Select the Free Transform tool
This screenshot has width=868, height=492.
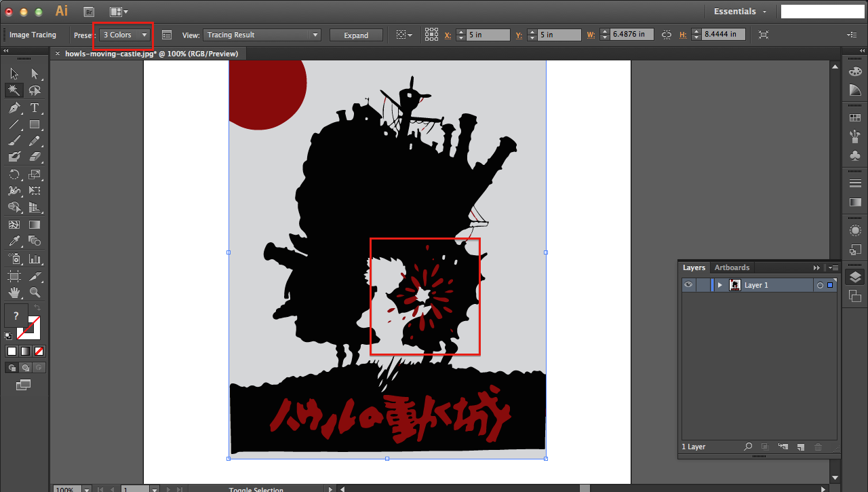pyautogui.click(x=35, y=191)
